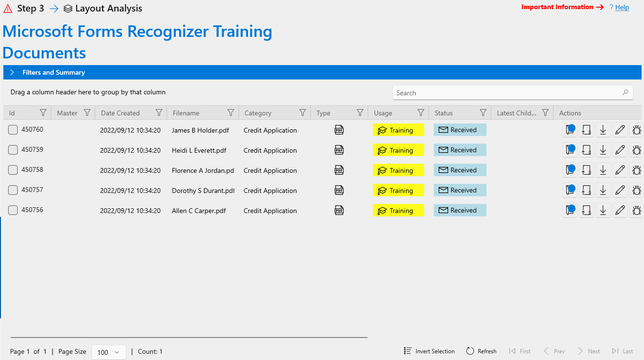Go to the Next page

589,351
